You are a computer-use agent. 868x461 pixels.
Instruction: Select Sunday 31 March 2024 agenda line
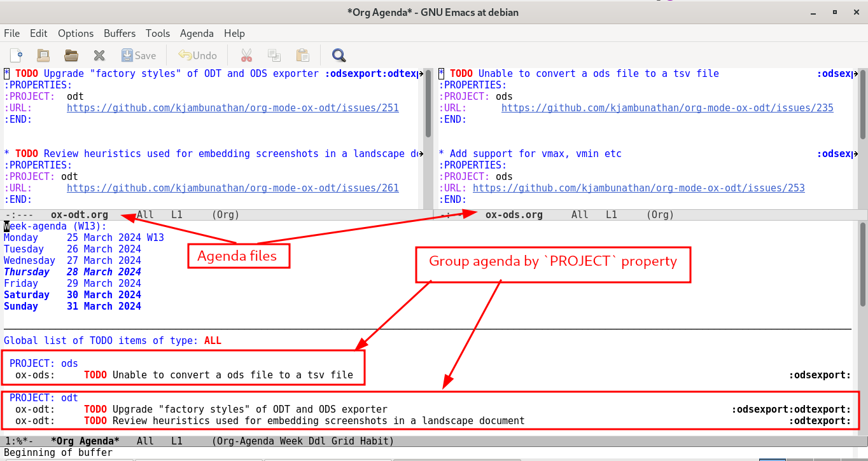(x=73, y=306)
